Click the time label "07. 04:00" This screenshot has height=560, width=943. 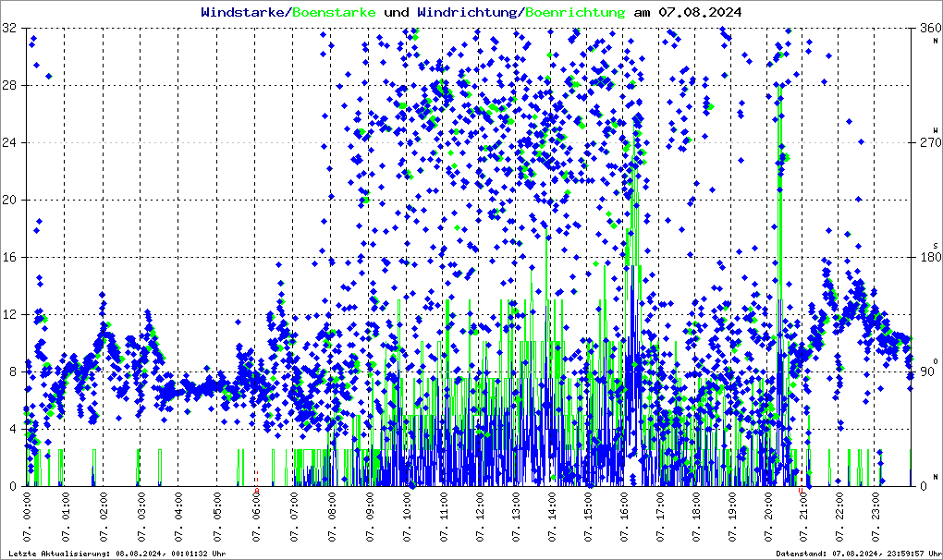[x=178, y=517]
